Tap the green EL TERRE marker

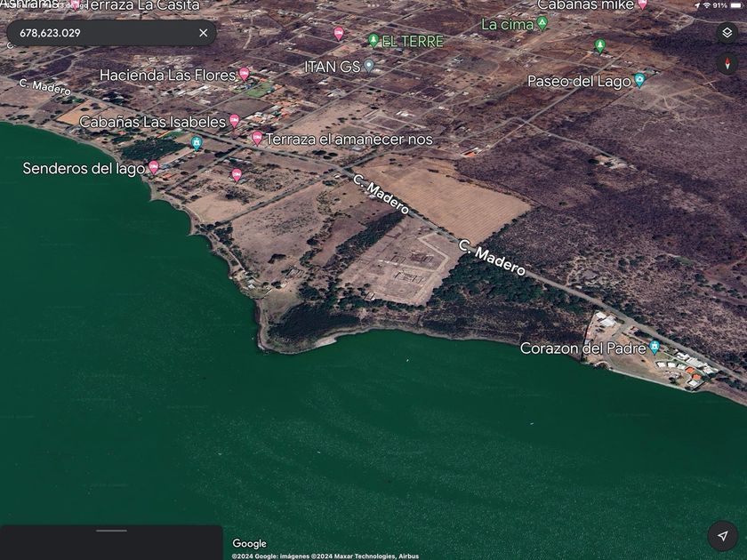click(x=373, y=40)
